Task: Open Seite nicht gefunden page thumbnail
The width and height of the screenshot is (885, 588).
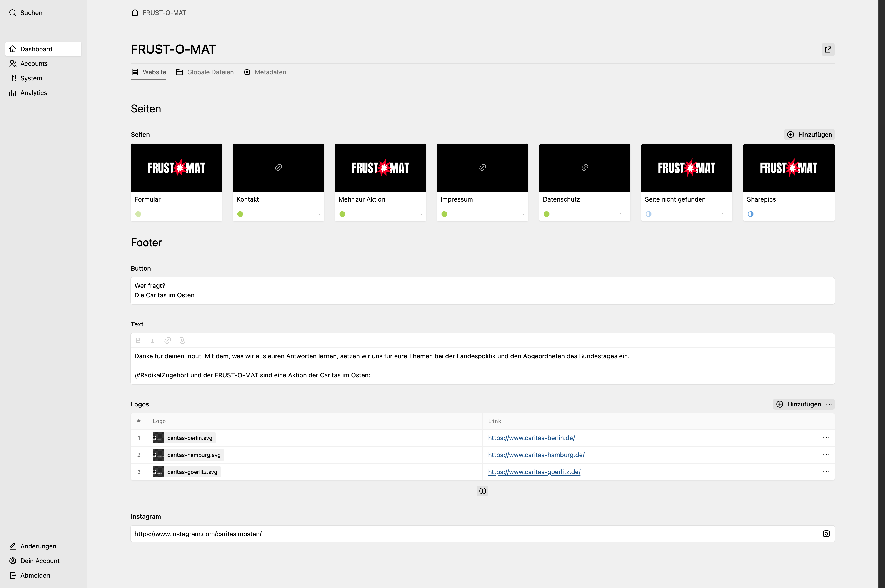Action: point(687,168)
